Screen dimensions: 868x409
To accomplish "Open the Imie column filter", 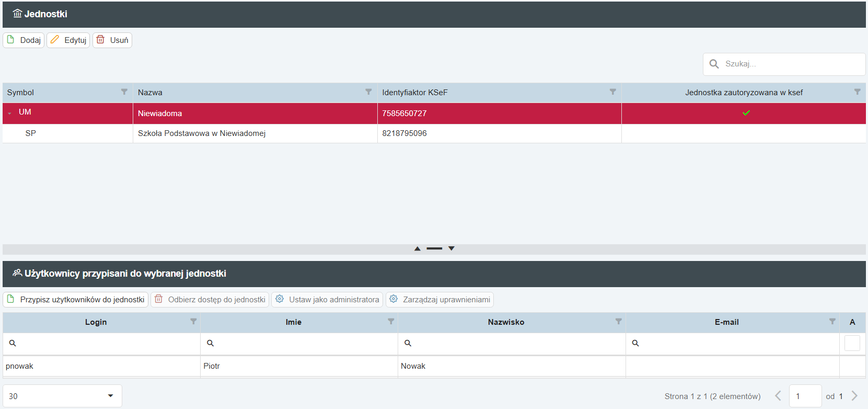I will click(391, 322).
